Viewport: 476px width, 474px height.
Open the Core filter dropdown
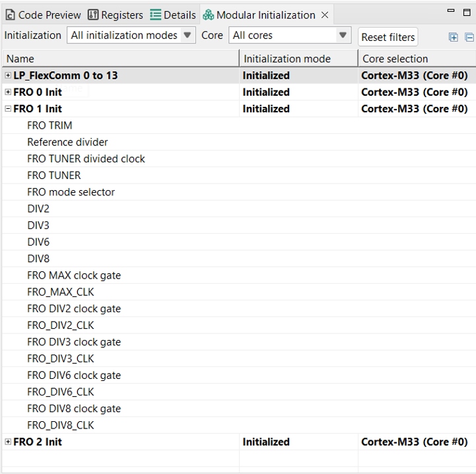pyautogui.click(x=289, y=35)
